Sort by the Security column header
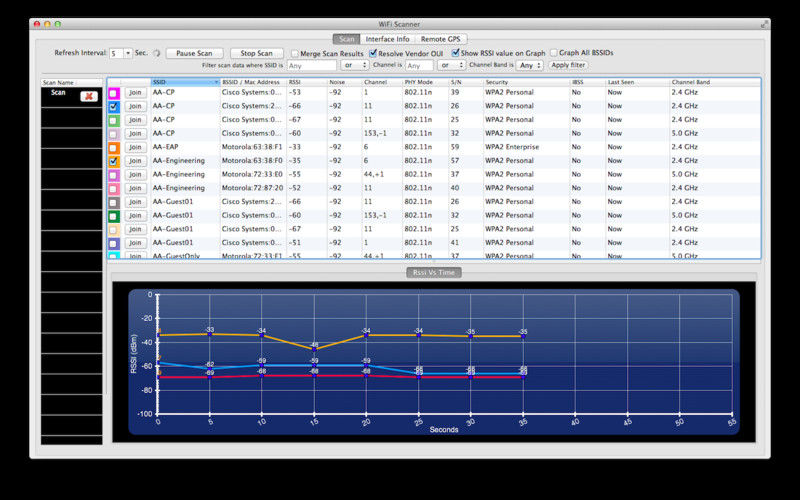800x500 pixels. (x=526, y=82)
